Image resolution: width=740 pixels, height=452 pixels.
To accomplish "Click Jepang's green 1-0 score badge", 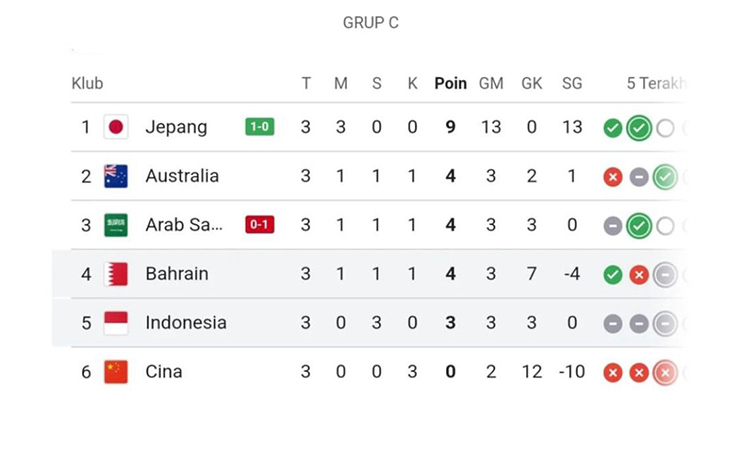I will point(260,127).
